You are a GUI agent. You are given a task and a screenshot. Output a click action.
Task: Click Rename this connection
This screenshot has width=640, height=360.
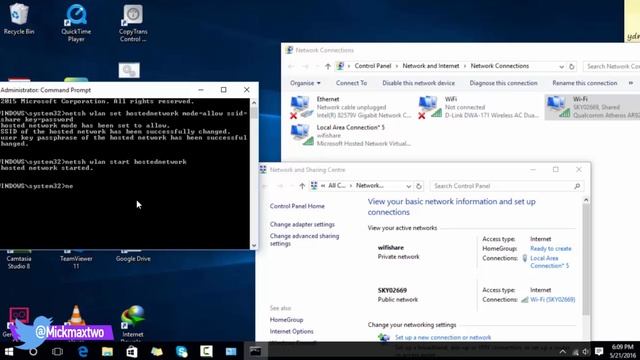click(584, 83)
